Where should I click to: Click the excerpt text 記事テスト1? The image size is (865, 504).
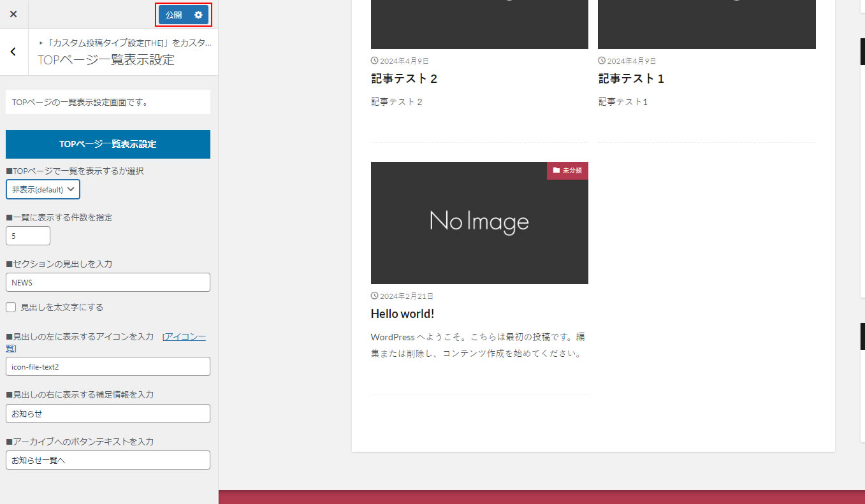click(x=623, y=102)
